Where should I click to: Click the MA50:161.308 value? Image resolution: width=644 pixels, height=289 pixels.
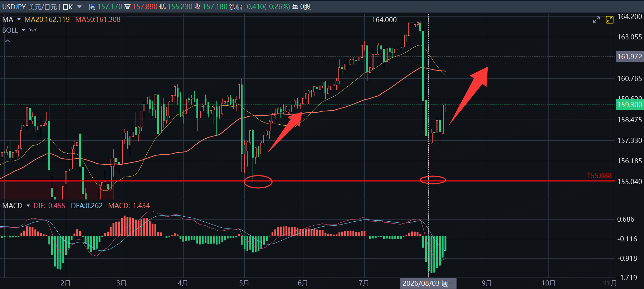coord(98,19)
